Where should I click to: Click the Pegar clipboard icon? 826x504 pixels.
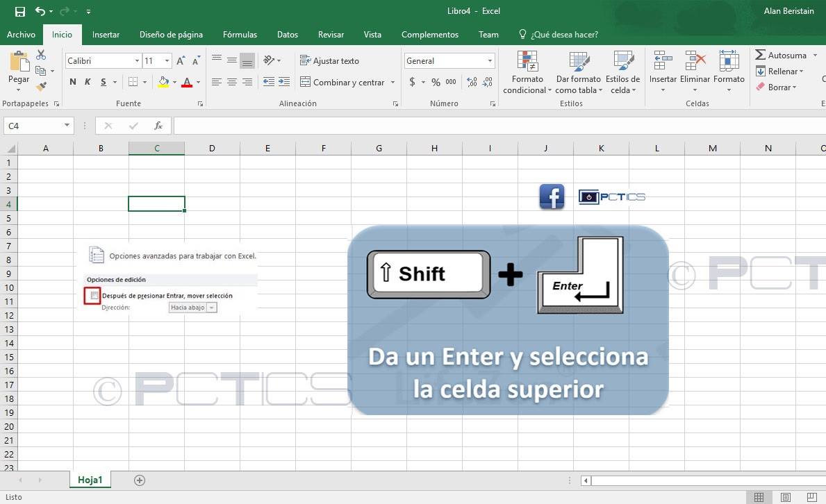(x=19, y=62)
